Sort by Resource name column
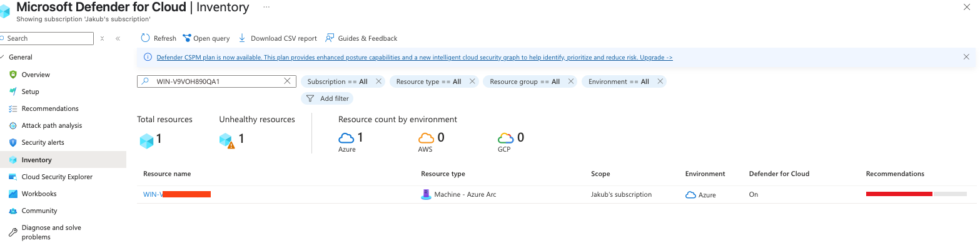 pos(167,174)
